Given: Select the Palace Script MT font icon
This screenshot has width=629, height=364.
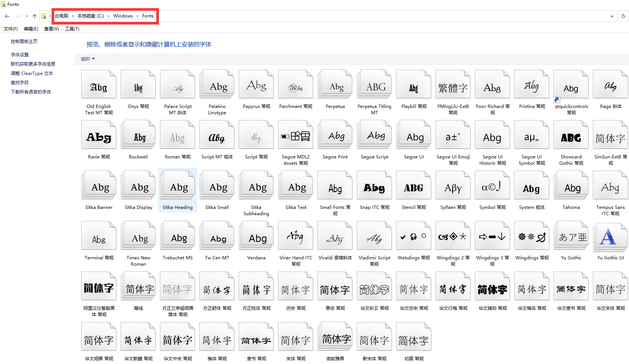Looking at the screenshot, I should tap(177, 84).
